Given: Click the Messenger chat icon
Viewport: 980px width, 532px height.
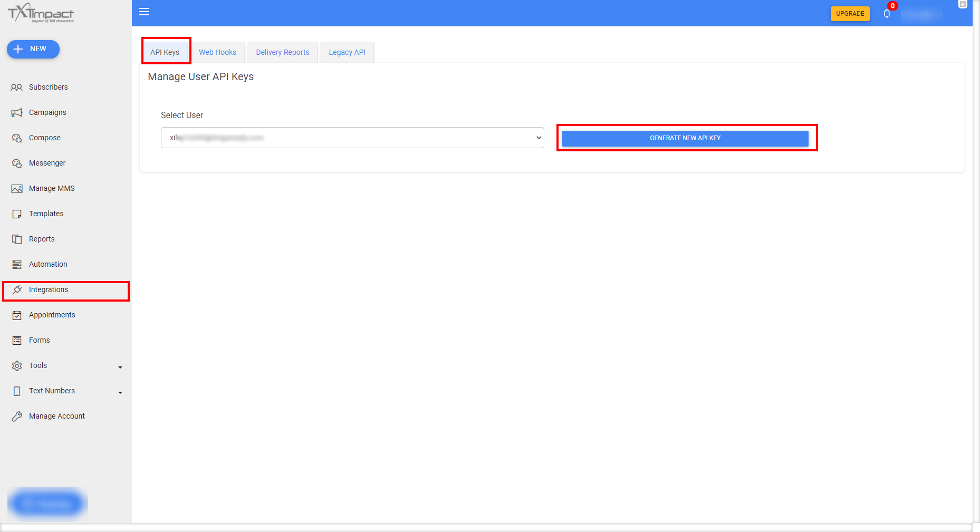Looking at the screenshot, I should tap(17, 163).
